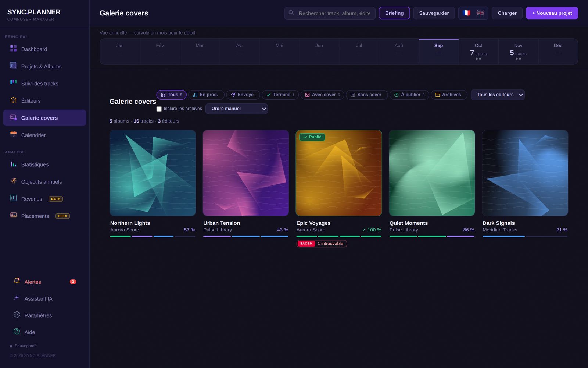Screen dimensions: 588x368
Task: Toggle the Tous filter chip
Action: pyautogui.click(x=172, y=95)
